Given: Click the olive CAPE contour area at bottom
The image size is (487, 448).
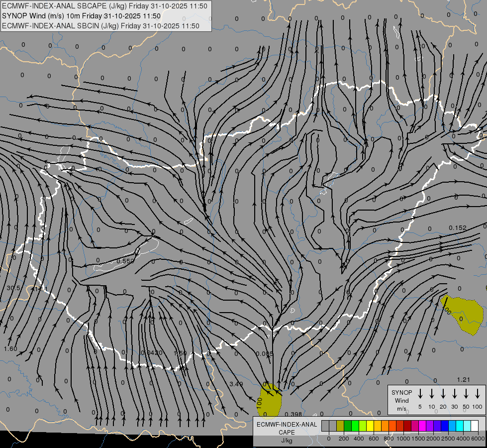Looking at the screenshot, I should point(269,402).
